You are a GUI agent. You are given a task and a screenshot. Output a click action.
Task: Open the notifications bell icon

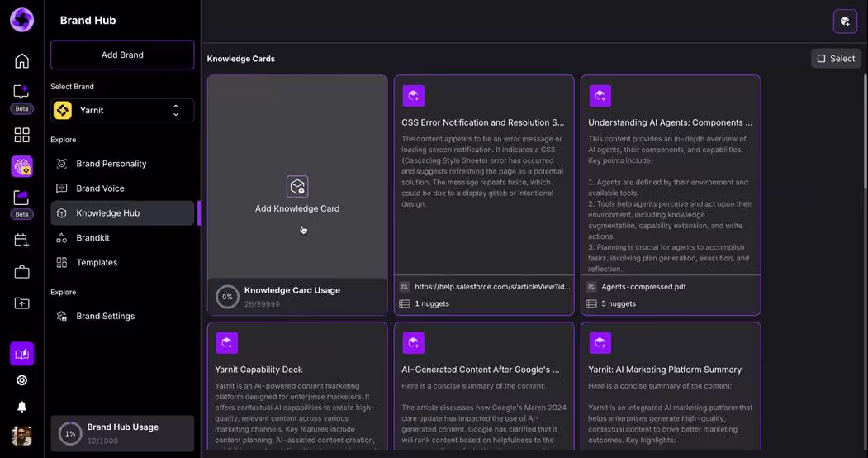[21, 407]
